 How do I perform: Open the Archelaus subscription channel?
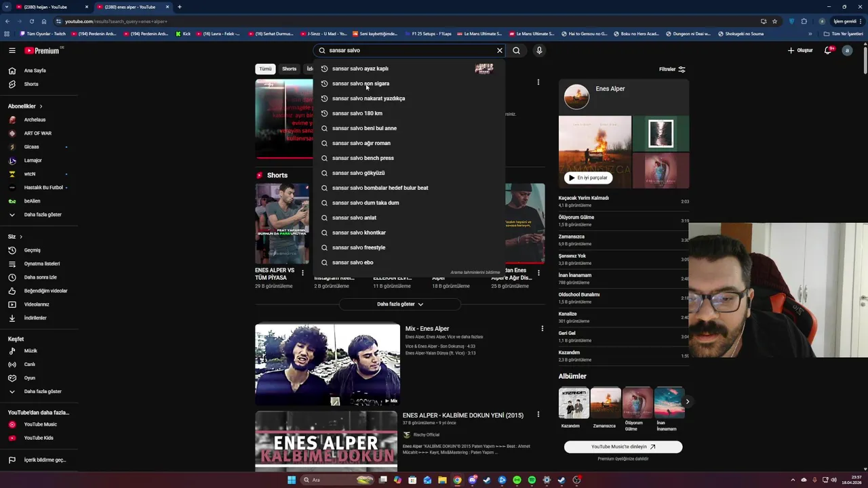pos(35,120)
